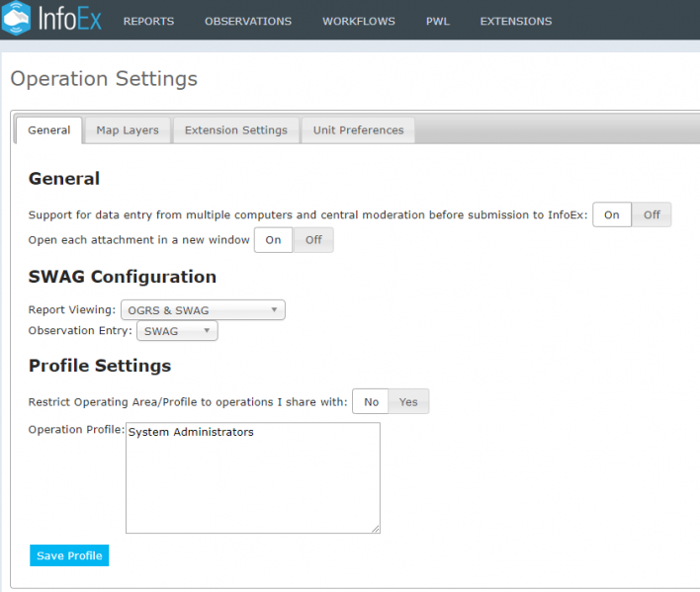The height and width of the screenshot is (592, 700).
Task: Click the Save Profile button
Action: [69, 555]
